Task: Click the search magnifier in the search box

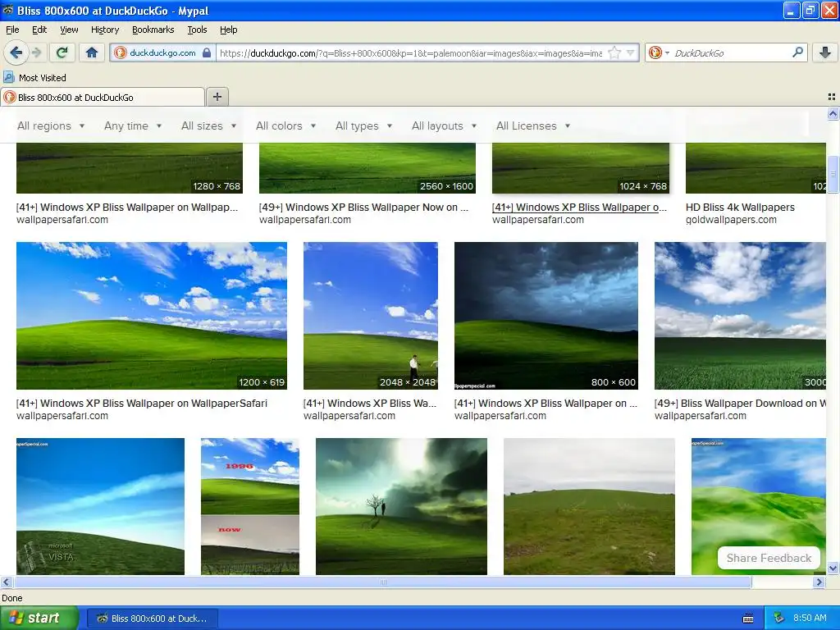Action: tap(797, 52)
